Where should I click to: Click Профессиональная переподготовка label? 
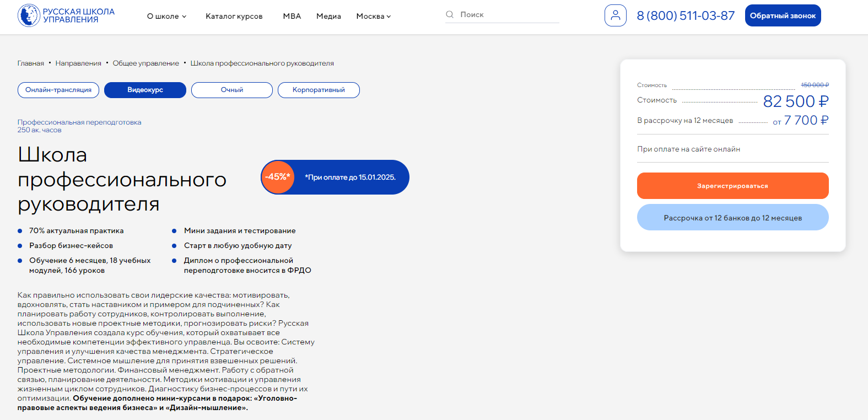pos(79,122)
